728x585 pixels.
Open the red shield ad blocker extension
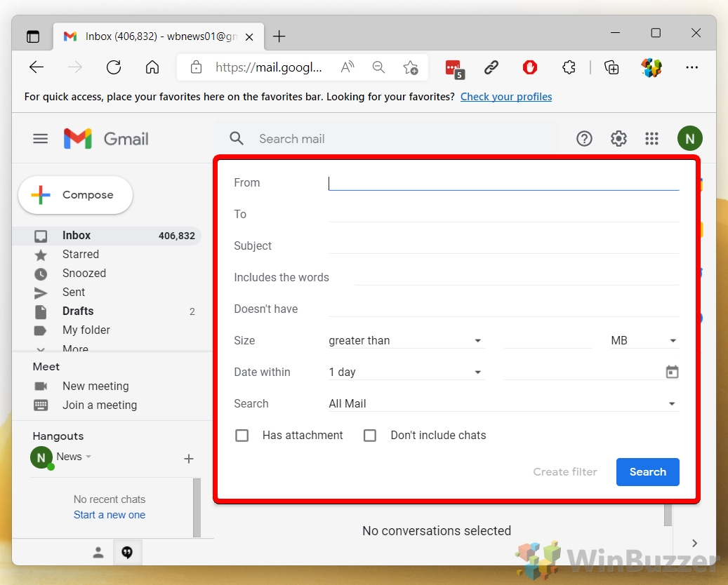point(530,67)
